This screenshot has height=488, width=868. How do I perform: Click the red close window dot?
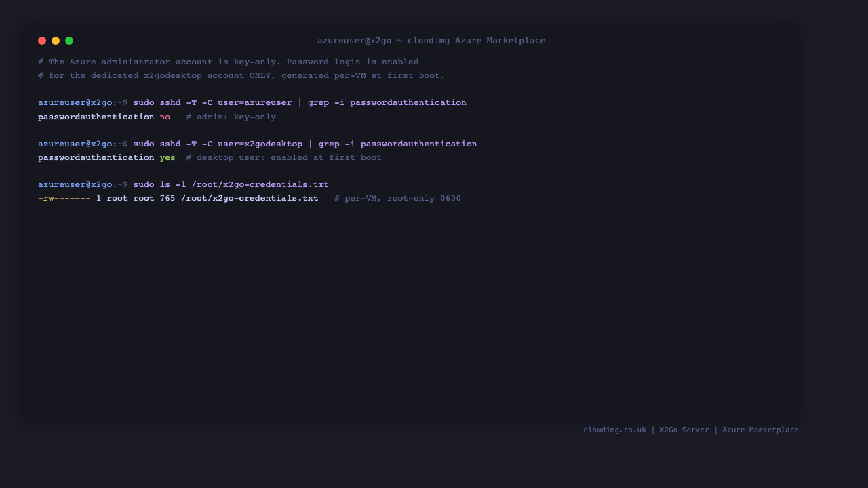click(42, 41)
